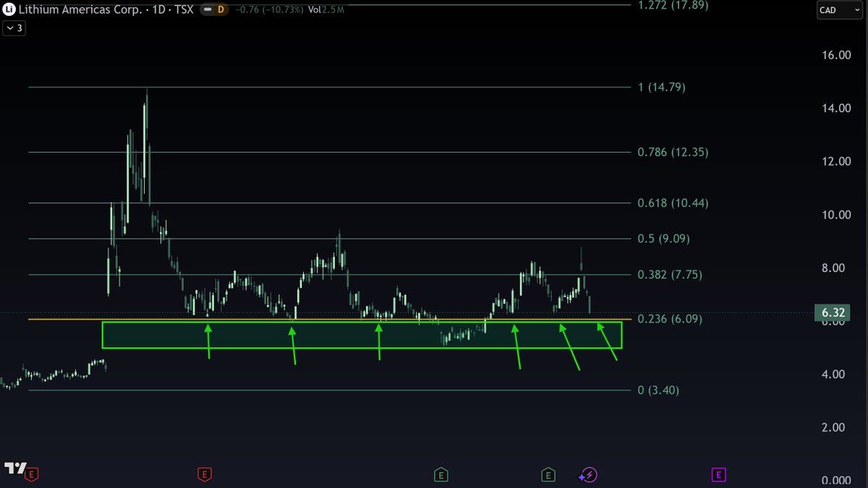
Task: Click the 0.5 (9.09) Fibonacci label
Action: [x=665, y=239]
